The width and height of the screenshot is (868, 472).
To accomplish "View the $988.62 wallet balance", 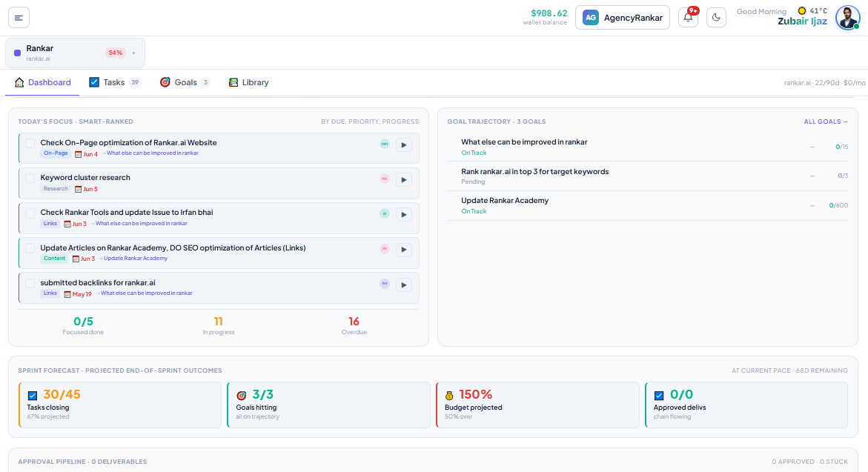I will click(546, 16).
